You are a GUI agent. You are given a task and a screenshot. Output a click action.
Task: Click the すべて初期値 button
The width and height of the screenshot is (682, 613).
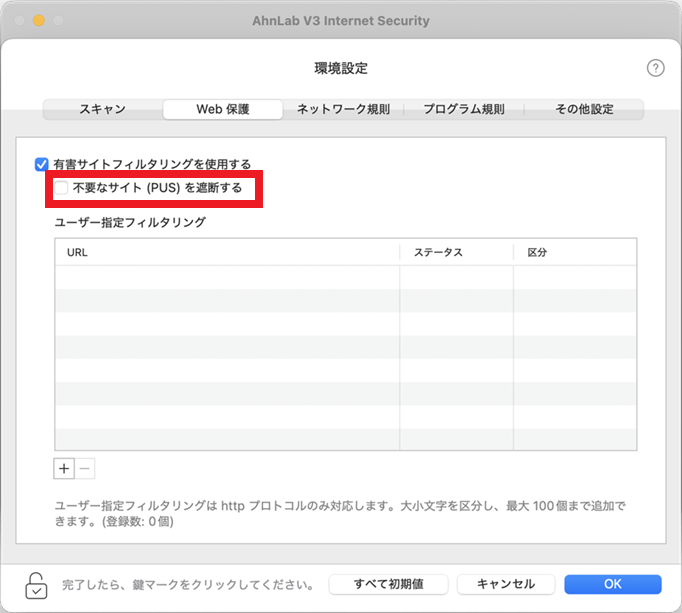[388, 584]
